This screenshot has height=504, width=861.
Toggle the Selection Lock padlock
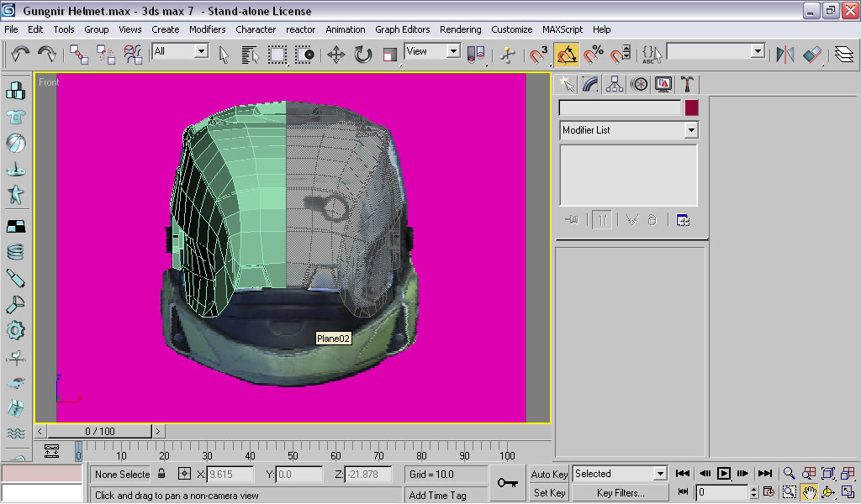(x=162, y=475)
